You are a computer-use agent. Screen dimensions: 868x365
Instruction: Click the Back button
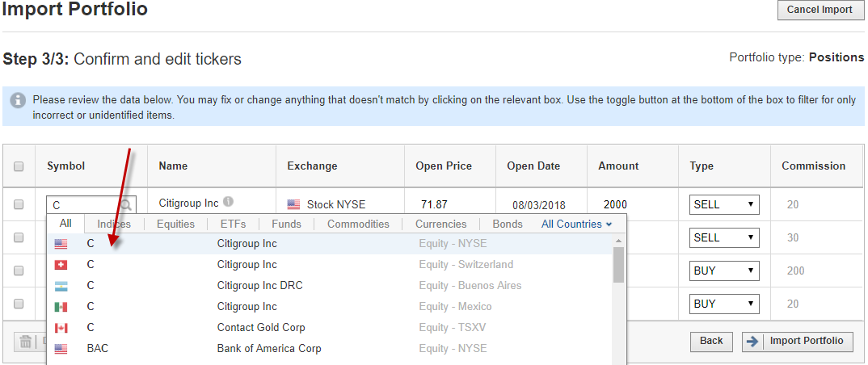pos(711,342)
